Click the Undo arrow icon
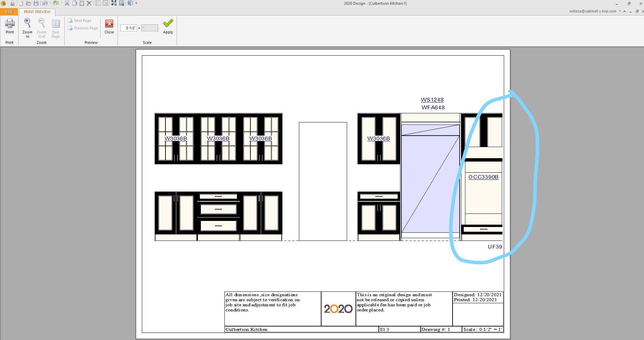 44,3
